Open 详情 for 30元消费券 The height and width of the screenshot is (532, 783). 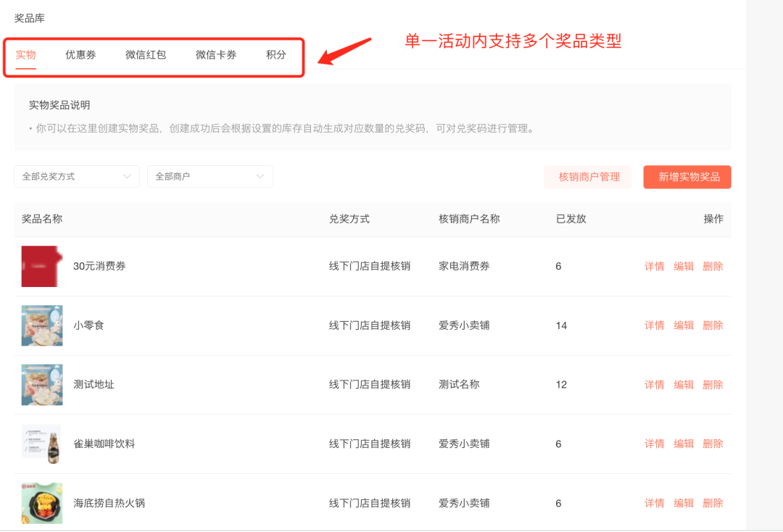coord(653,266)
